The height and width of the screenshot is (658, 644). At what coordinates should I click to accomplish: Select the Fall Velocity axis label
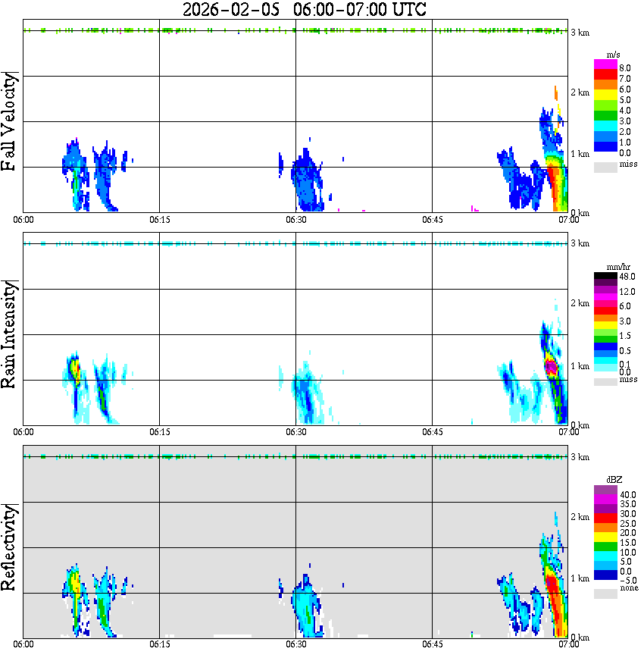(x=9, y=122)
